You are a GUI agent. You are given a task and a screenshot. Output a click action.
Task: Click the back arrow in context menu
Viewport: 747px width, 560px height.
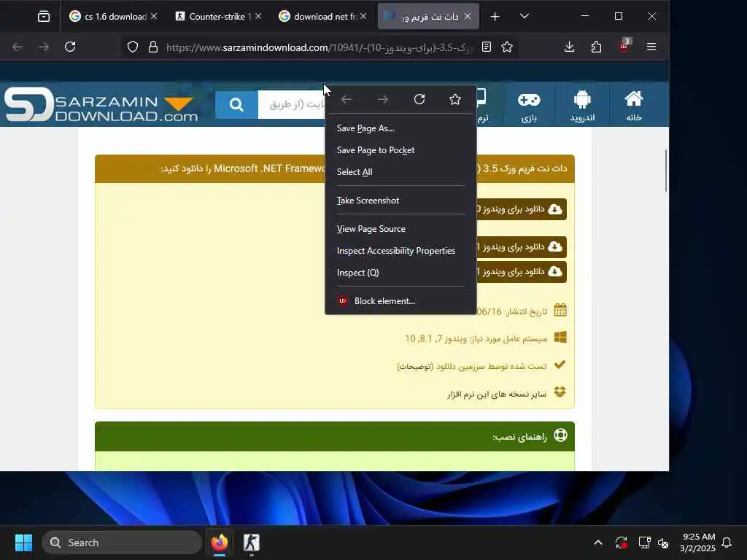click(x=347, y=99)
